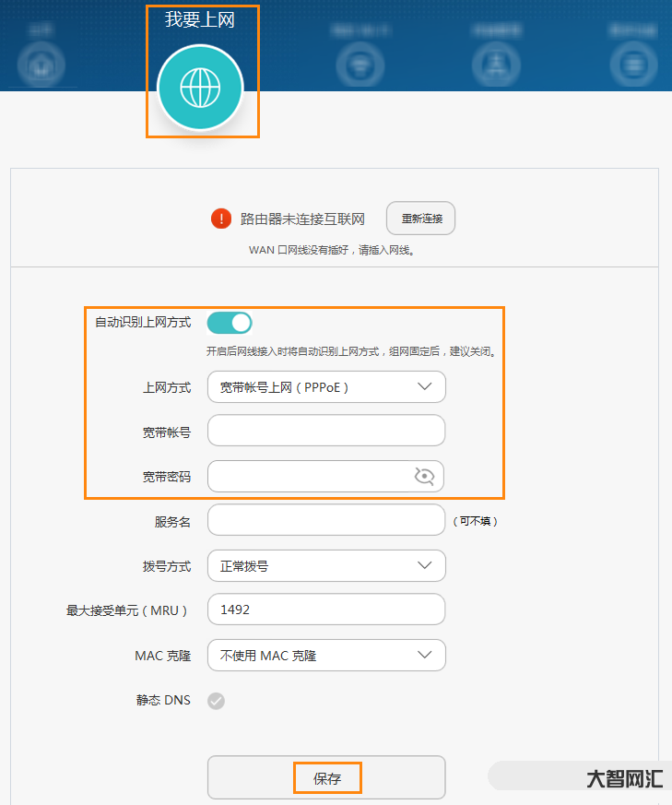The image size is (672, 805).
Task: Open the blurred home icon tab
Action: [x=40, y=65]
